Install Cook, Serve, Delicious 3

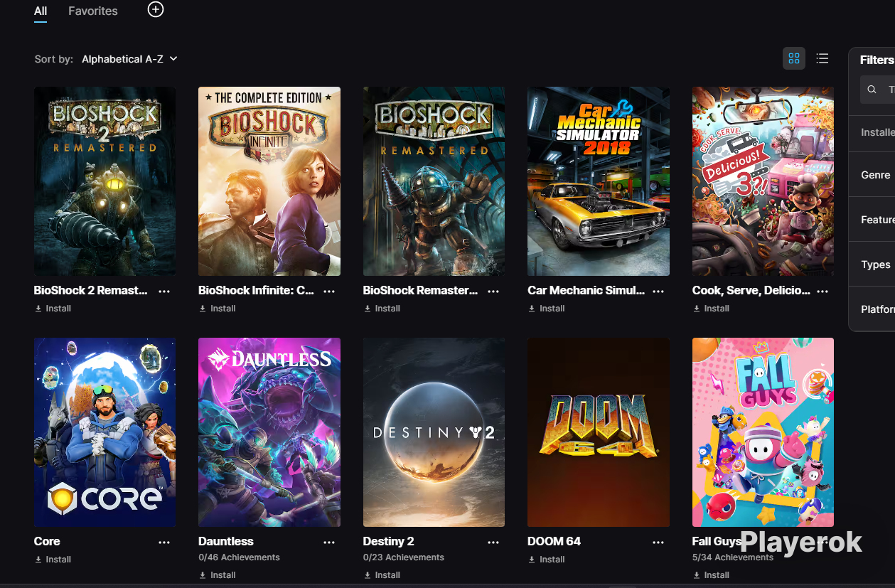[711, 309]
